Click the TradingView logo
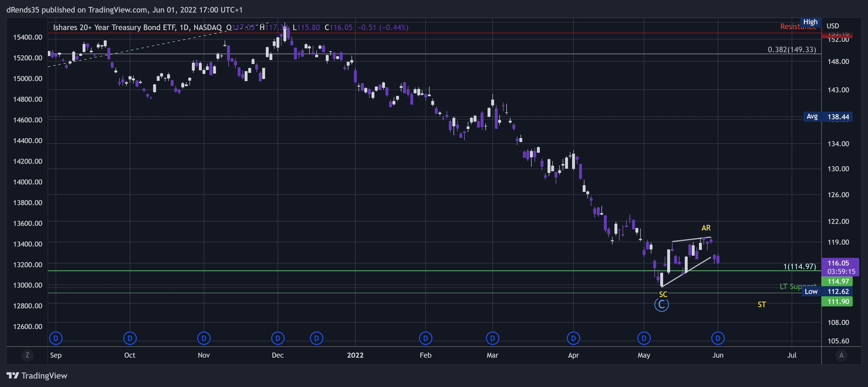868x387 pixels. click(37, 375)
